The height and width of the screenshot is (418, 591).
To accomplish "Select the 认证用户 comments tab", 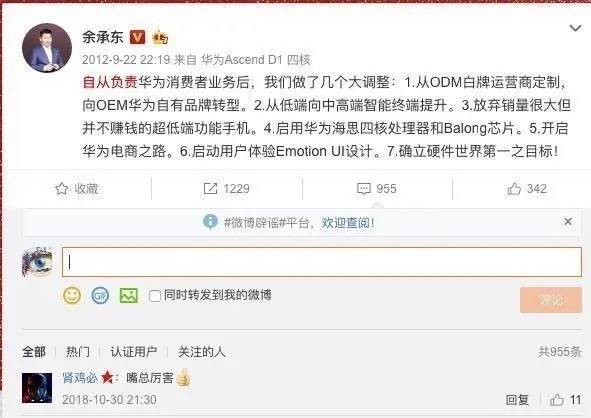I will pos(133,352).
